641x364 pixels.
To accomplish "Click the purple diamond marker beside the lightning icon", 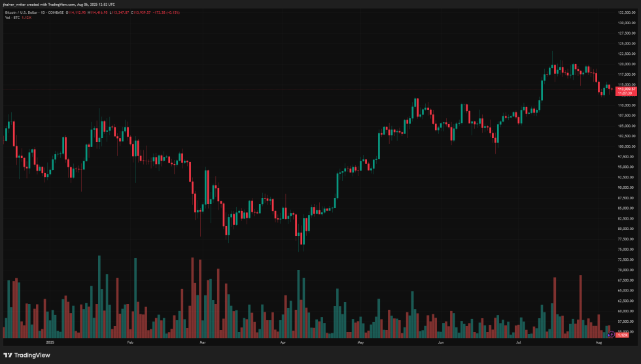I will (609, 335).
